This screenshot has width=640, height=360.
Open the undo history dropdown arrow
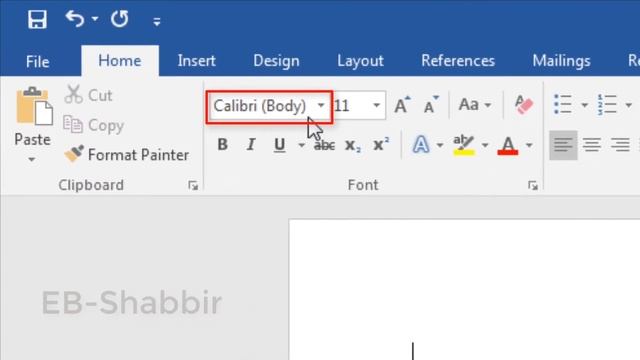[x=95, y=19]
